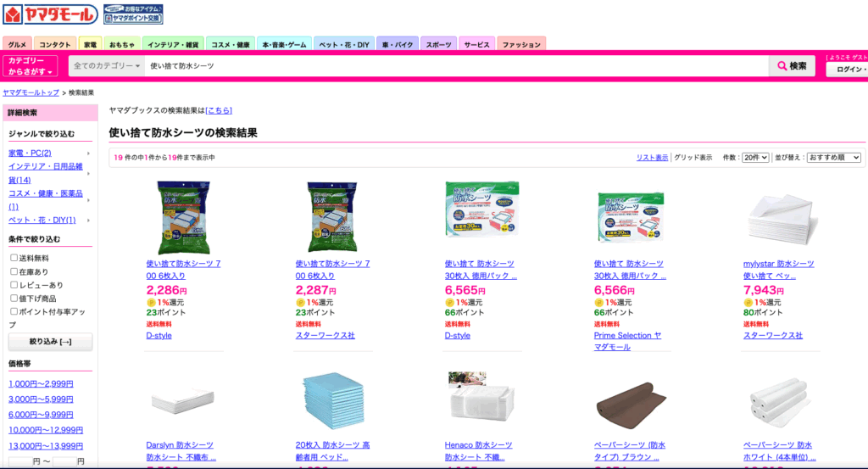This screenshot has width=868, height=469.
Task: Enable the 送料無料 filter checkbox
Action: coord(14,258)
